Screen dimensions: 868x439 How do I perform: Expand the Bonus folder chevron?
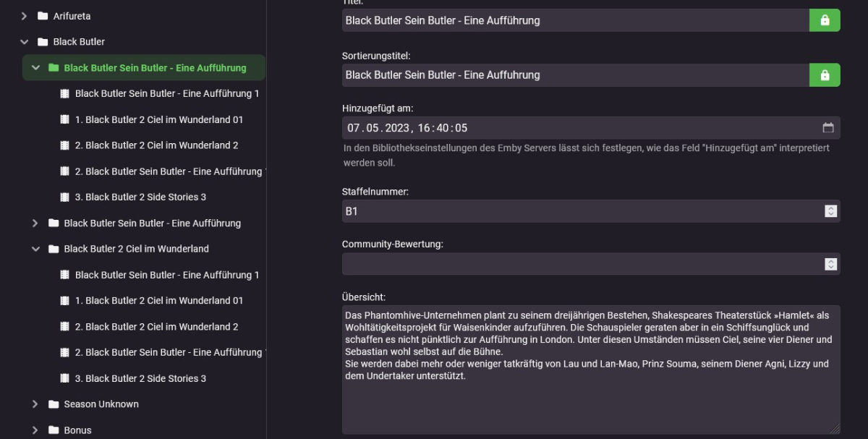point(35,430)
